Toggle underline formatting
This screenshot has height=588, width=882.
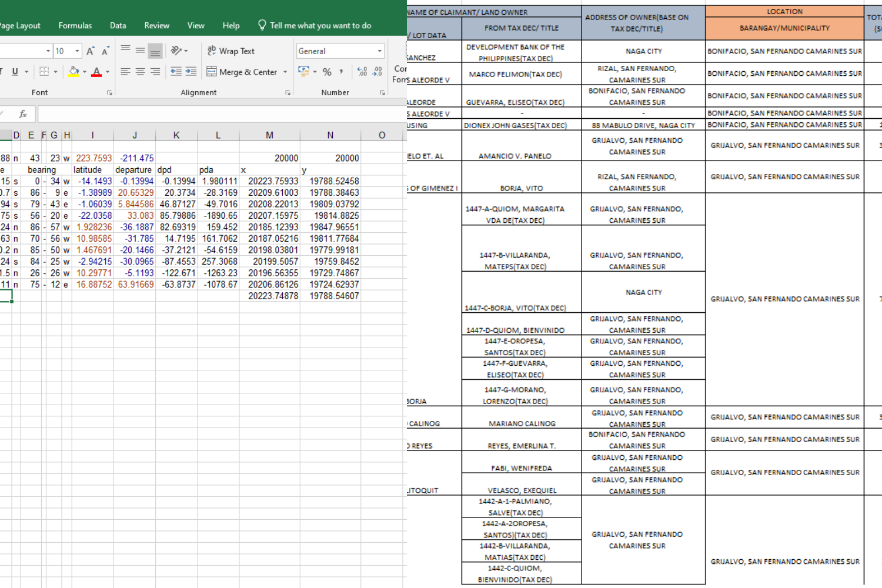pos(15,72)
